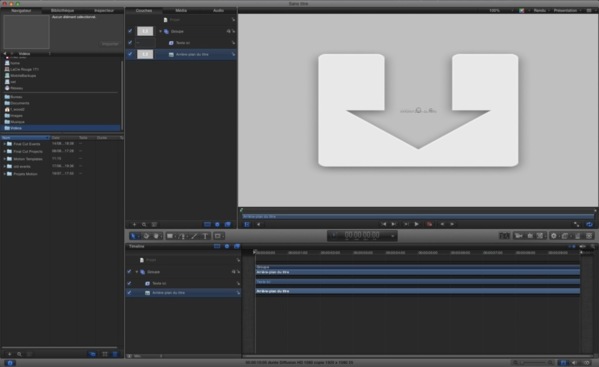Click the Importer button

tap(110, 44)
